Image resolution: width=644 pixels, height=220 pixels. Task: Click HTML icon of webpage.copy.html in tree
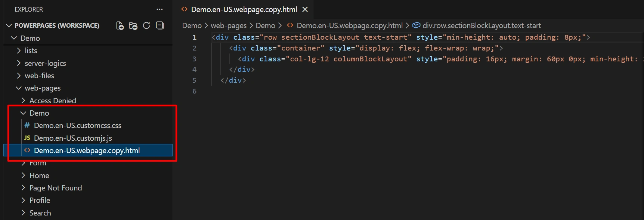pyautogui.click(x=27, y=150)
